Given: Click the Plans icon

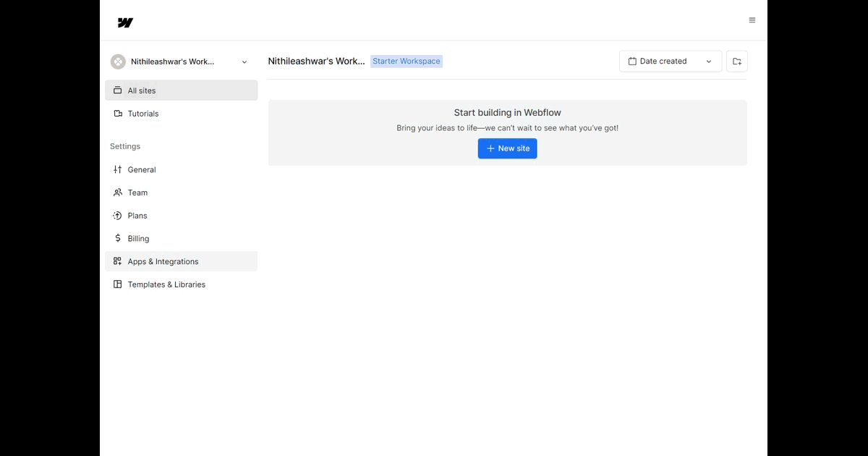Looking at the screenshot, I should [118, 216].
